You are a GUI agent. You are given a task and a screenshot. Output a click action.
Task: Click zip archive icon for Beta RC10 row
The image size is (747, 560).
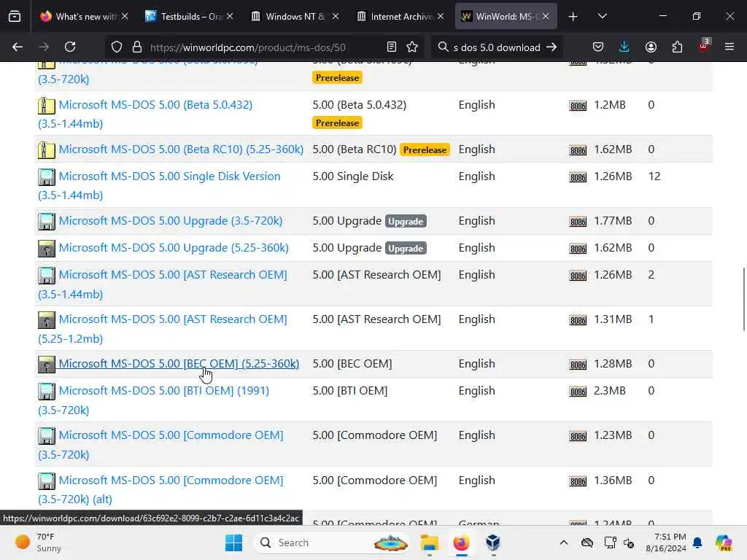click(x=46, y=149)
